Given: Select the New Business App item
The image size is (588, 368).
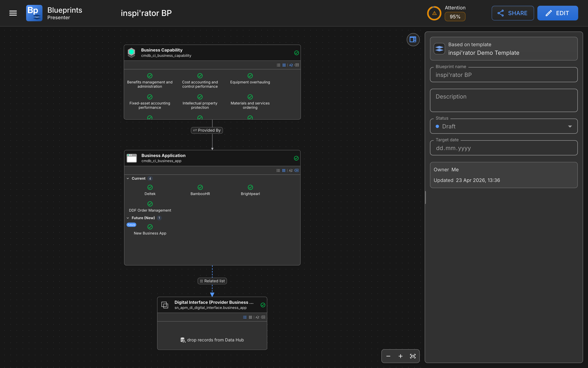Looking at the screenshot, I should coord(150,230).
